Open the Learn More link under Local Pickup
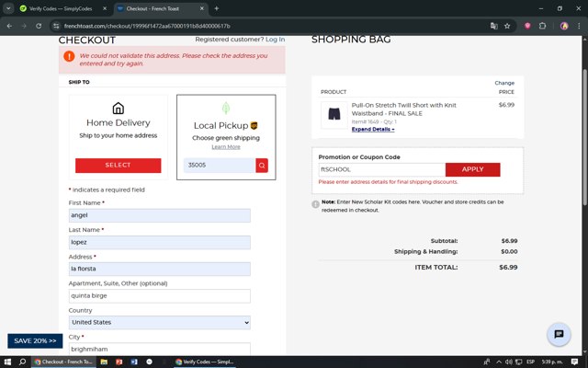588x368 pixels. point(226,147)
